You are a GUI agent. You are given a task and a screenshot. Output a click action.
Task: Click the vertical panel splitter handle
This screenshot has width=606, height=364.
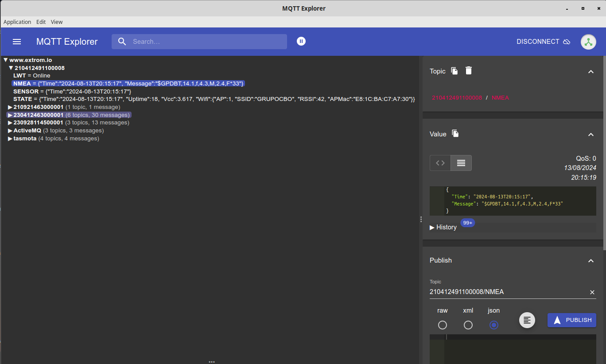click(x=420, y=219)
